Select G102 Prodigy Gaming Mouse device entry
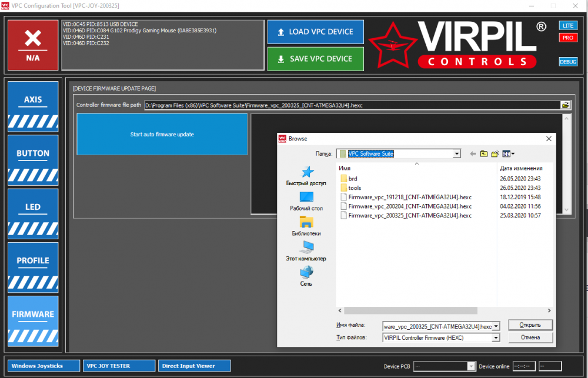Screen dimensions: 588x378 (x=139, y=31)
